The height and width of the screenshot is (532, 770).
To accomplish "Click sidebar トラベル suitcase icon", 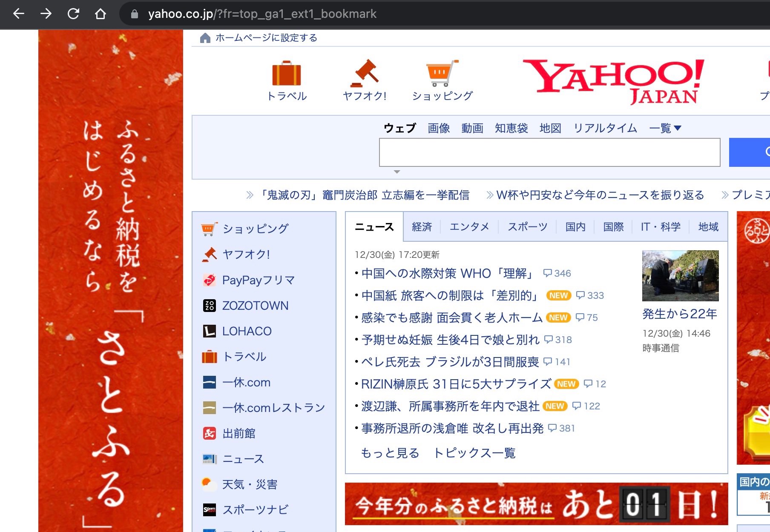I will coord(209,357).
